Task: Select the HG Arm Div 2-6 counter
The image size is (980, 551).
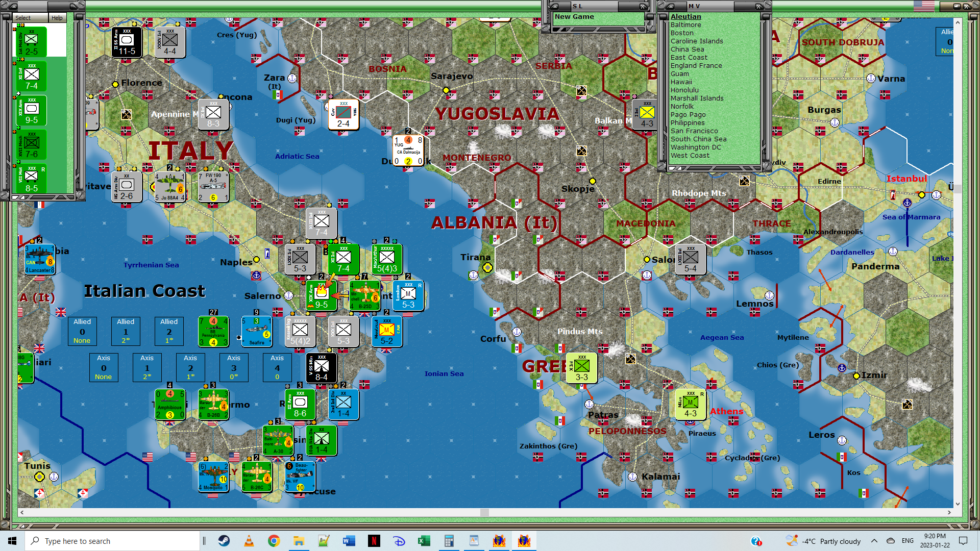Action: click(127, 187)
